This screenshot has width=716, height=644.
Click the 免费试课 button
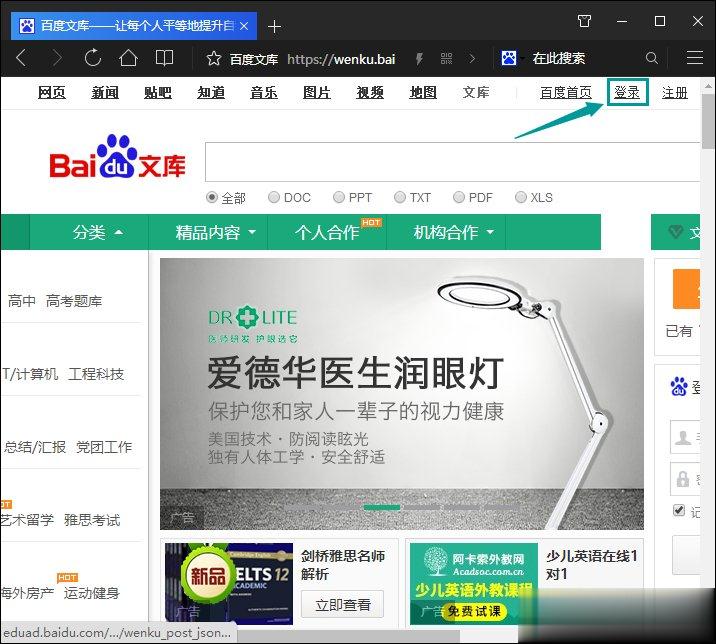pos(474,611)
